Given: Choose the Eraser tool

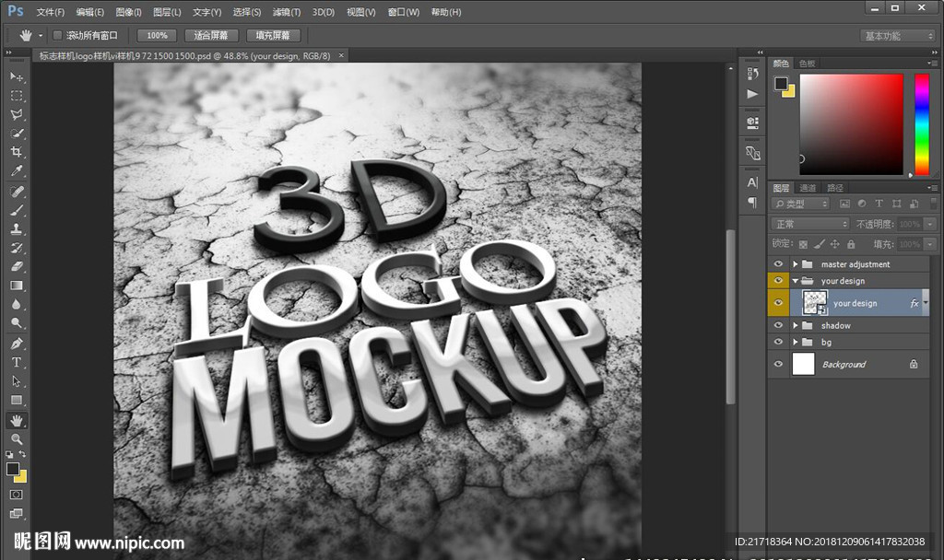Looking at the screenshot, I should (17, 266).
